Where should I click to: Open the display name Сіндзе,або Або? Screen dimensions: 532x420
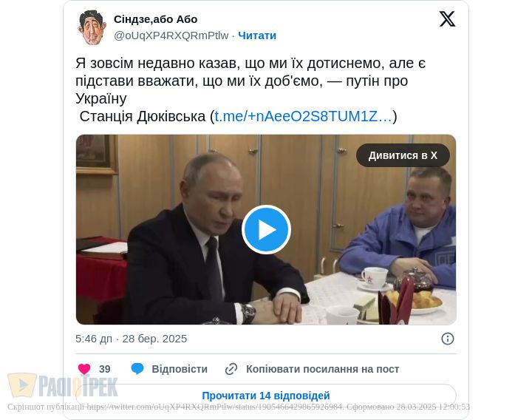155,19
